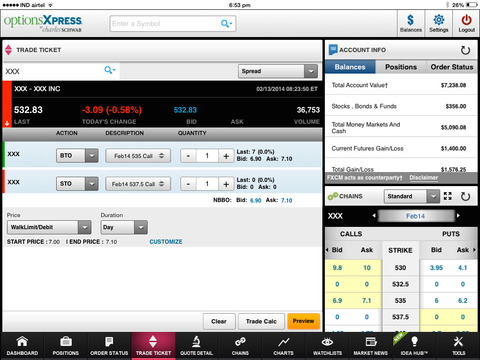Select Trade Ticket in bottom bar
Viewport: 480px width, 360px height.
point(153,346)
